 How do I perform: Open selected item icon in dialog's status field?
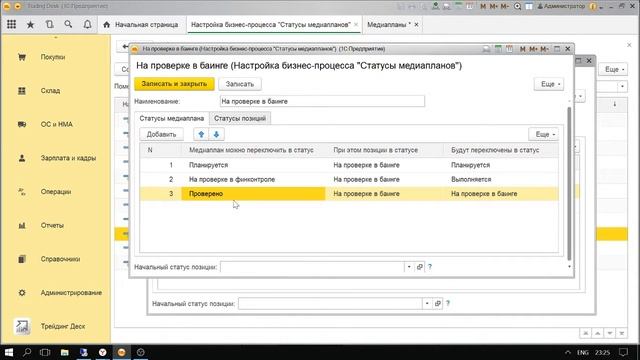coord(420,267)
